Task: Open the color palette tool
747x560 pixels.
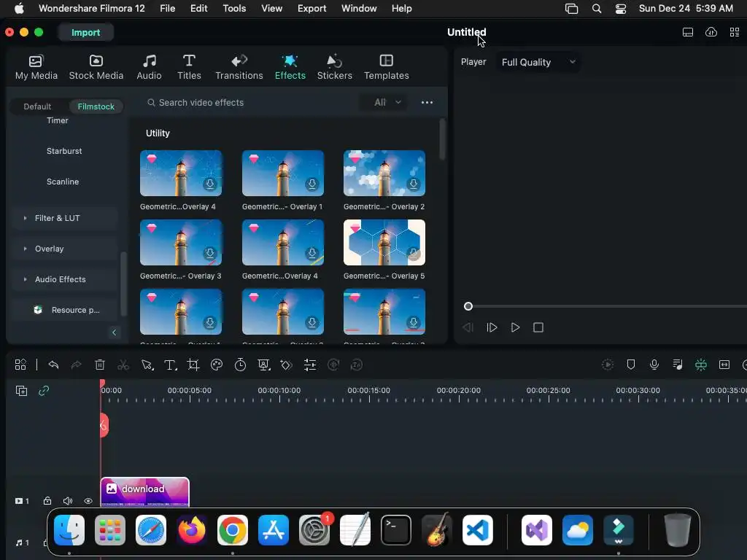Action: click(x=217, y=365)
